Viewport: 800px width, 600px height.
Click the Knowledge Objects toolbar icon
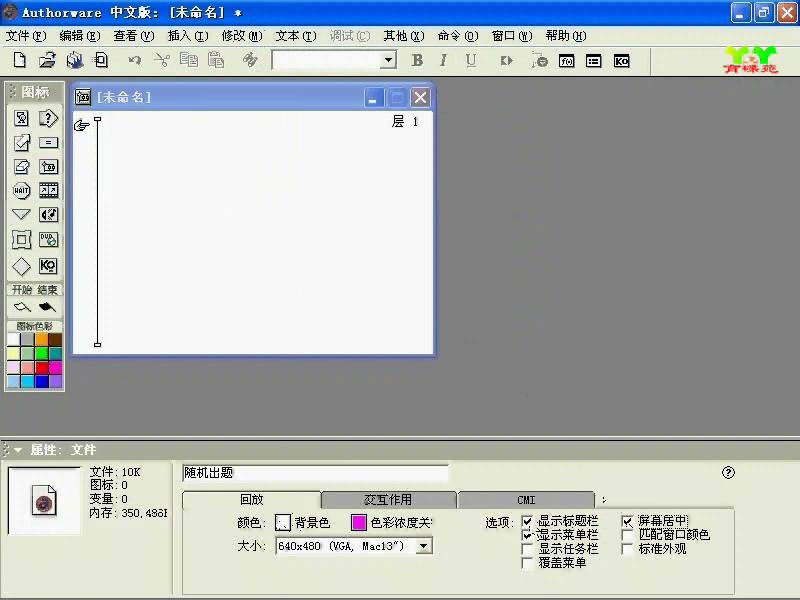click(621, 61)
